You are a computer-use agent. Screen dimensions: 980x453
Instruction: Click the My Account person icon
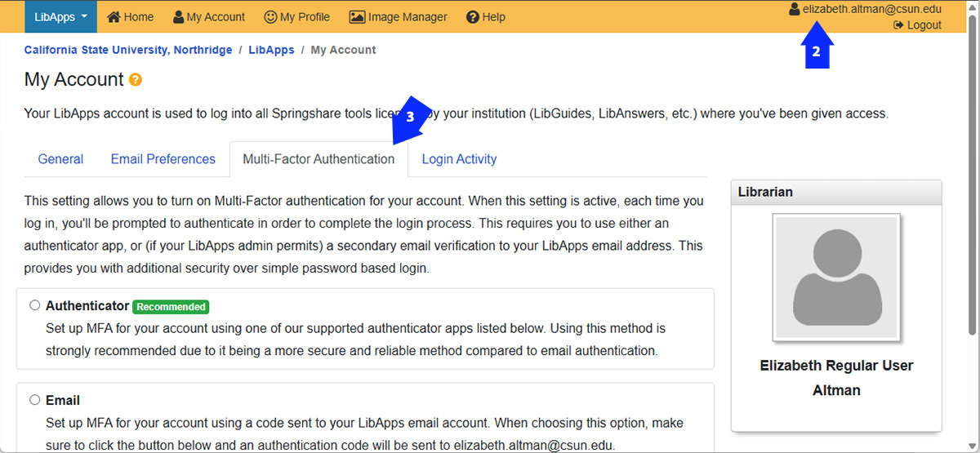[x=179, y=17]
